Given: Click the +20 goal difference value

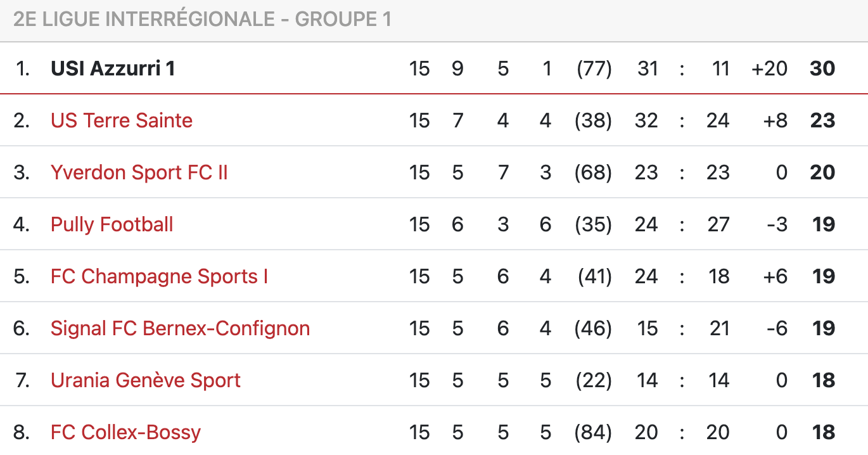Looking at the screenshot, I should (769, 68).
